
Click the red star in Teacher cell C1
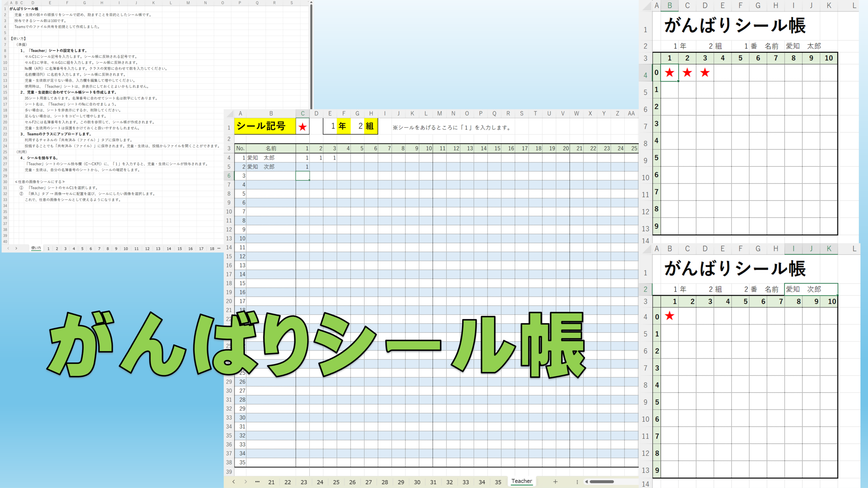click(x=302, y=127)
